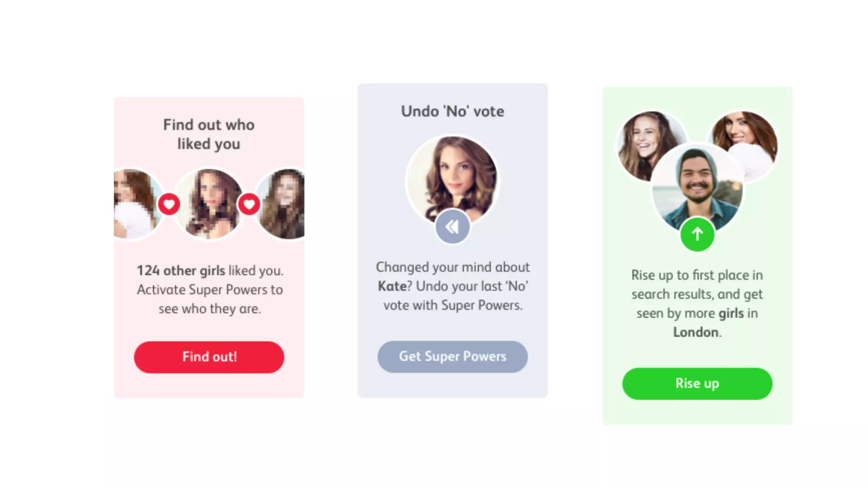Click the 'Find out who liked you' heading
The image size is (868, 488).
coord(209,134)
